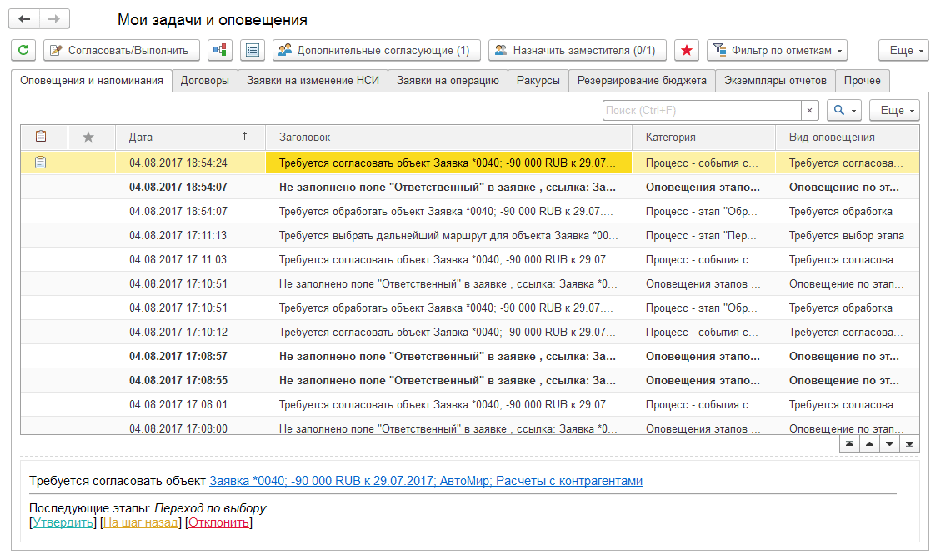Click the back navigation arrow
The image size is (941, 560).
25,19
